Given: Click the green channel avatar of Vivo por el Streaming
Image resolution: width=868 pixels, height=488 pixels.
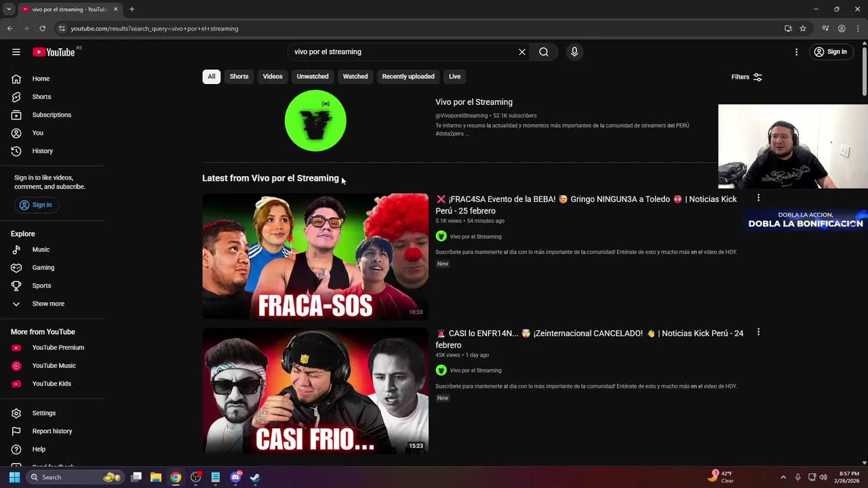Looking at the screenshot, I should pyautogui.click(x=315, y=121).
